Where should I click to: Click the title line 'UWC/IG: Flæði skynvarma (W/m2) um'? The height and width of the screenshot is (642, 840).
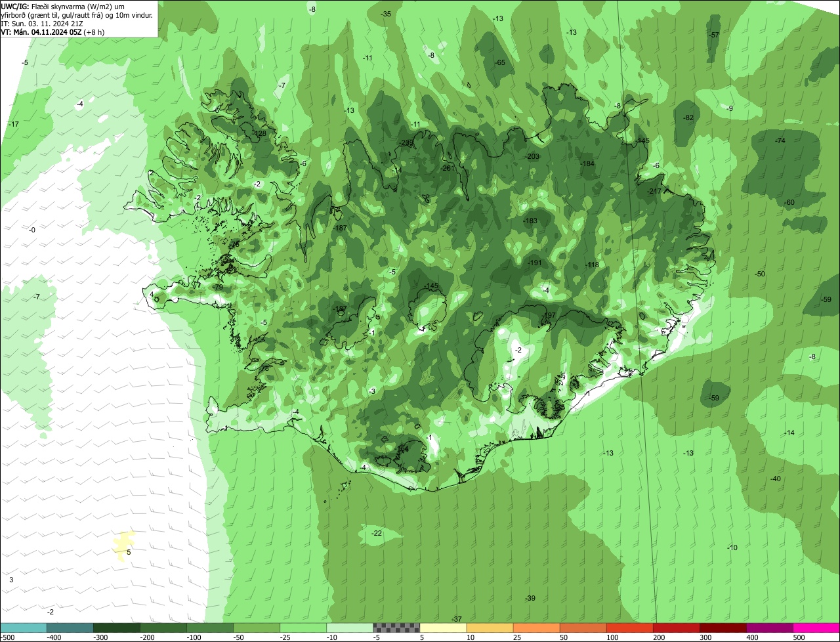[63, 6]
